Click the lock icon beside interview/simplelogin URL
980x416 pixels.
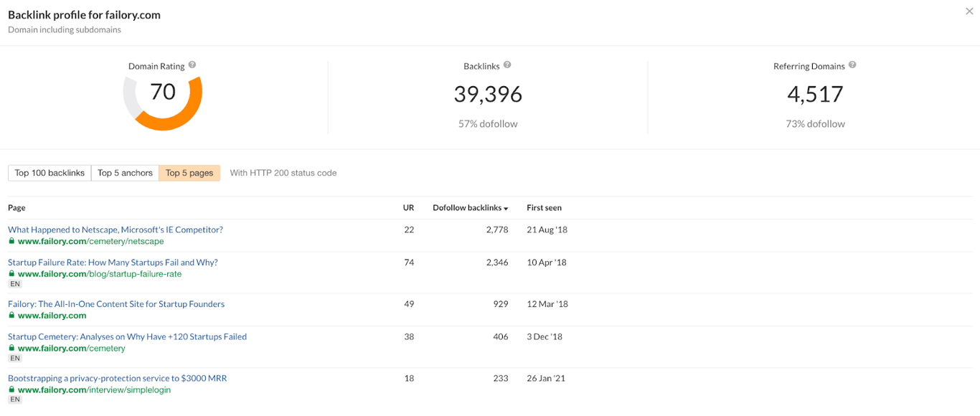[11, 390]
